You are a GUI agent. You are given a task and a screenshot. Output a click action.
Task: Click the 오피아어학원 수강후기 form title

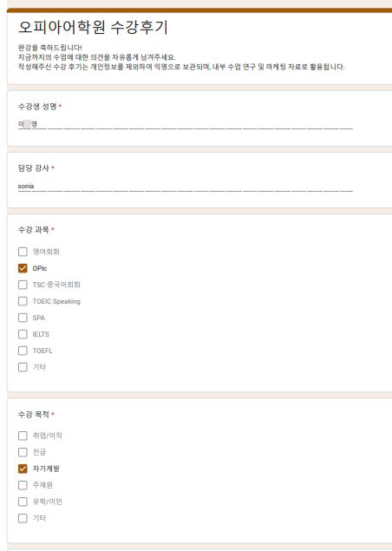click(93, 28)
